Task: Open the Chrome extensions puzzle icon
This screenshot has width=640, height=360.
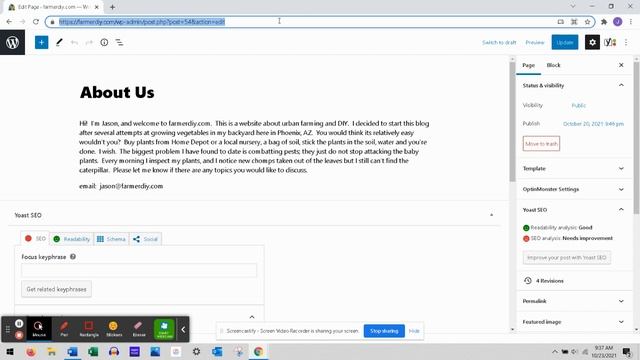Action: pos(604,22)
